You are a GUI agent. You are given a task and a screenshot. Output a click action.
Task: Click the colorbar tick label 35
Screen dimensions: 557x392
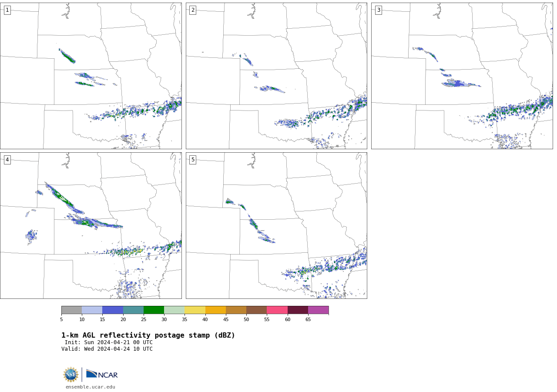[185, 320]
